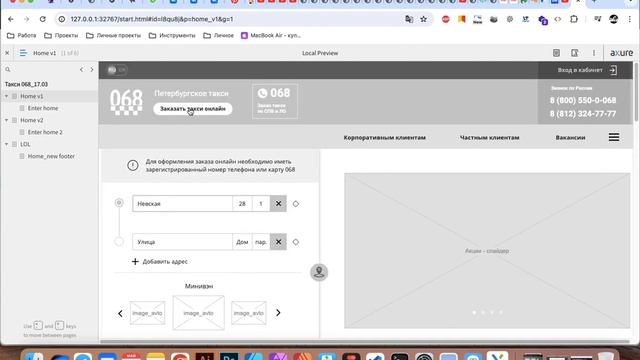Open the Home_new footer page
The height and width of the screenshot is (360, 640).
pyautogui.click(x=51, y=156)
